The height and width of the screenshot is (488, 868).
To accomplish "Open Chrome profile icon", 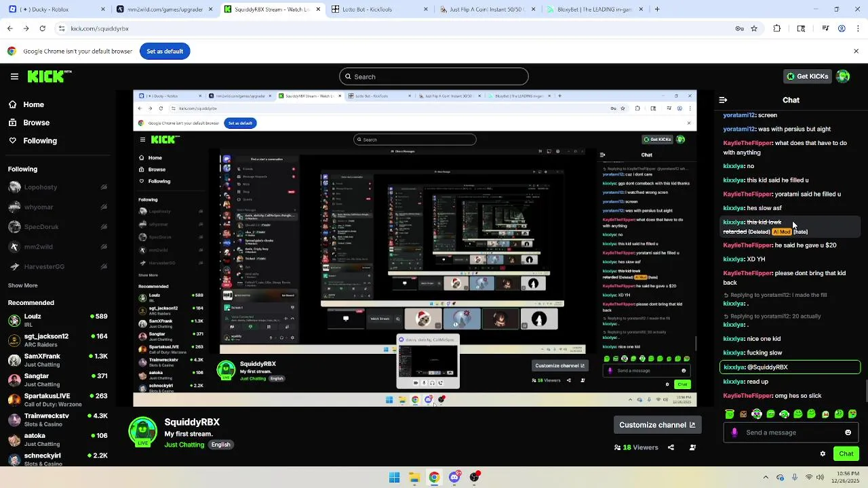I will pyautogui.click(x=842, y=28).
